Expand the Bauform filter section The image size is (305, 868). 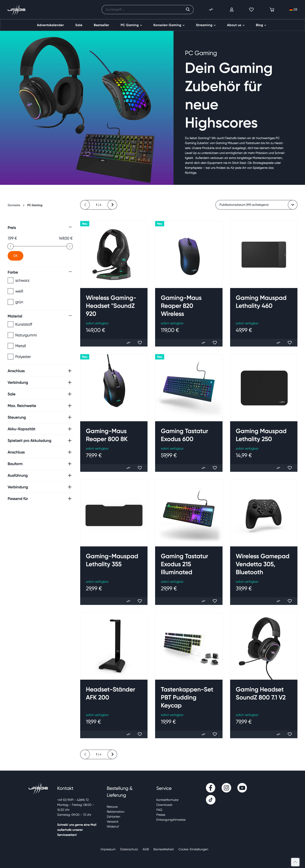coord(40,464)
